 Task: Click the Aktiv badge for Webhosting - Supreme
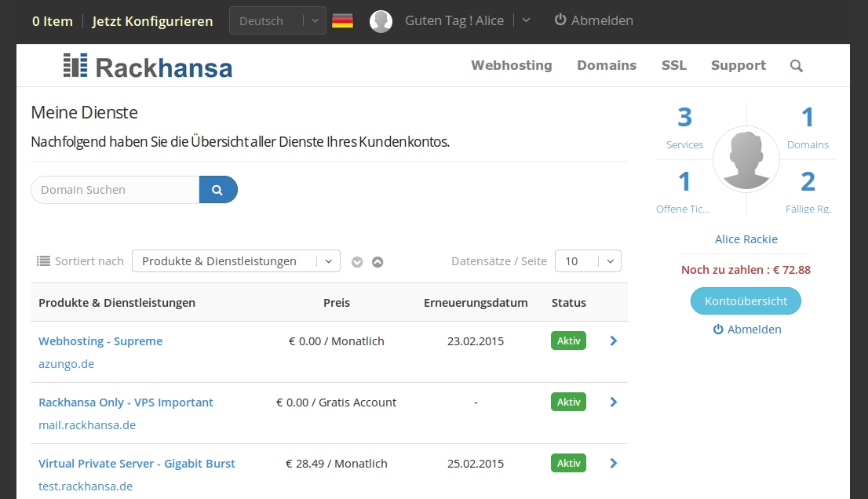pos(568,341)
